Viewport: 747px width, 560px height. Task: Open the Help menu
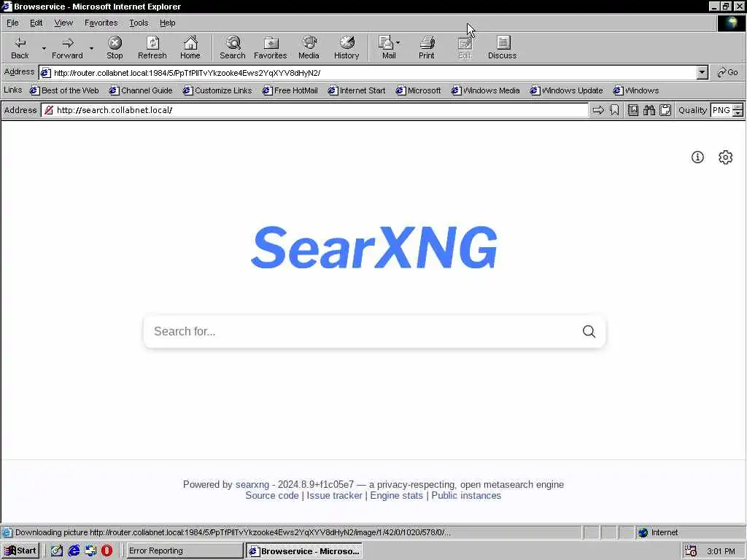pyautogui.click(x=167, y=23)
